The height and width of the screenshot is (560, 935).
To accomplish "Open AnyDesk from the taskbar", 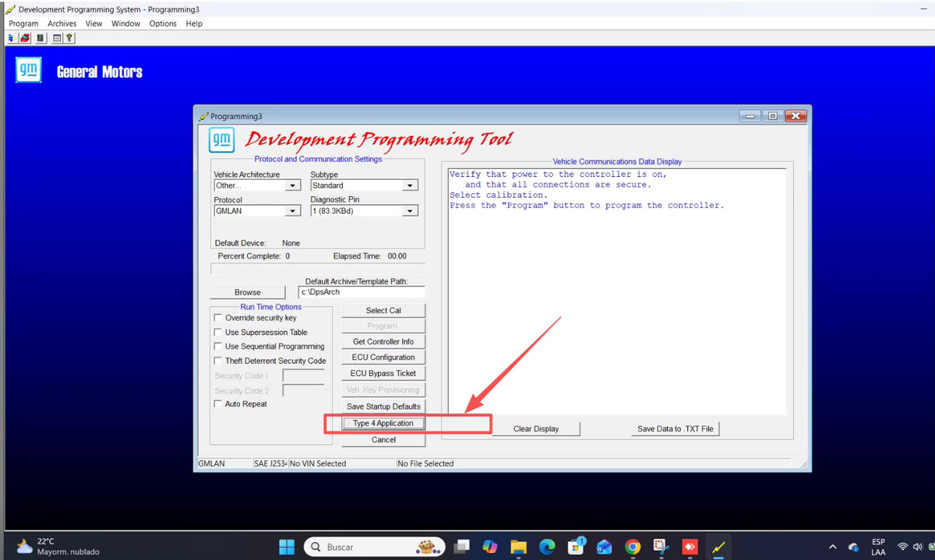I will tap(690, 547).
